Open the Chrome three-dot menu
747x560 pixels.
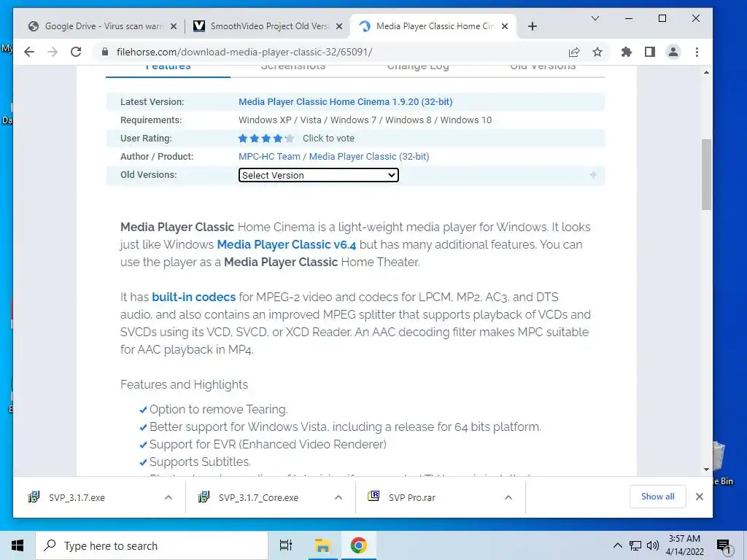pos(697,52)
